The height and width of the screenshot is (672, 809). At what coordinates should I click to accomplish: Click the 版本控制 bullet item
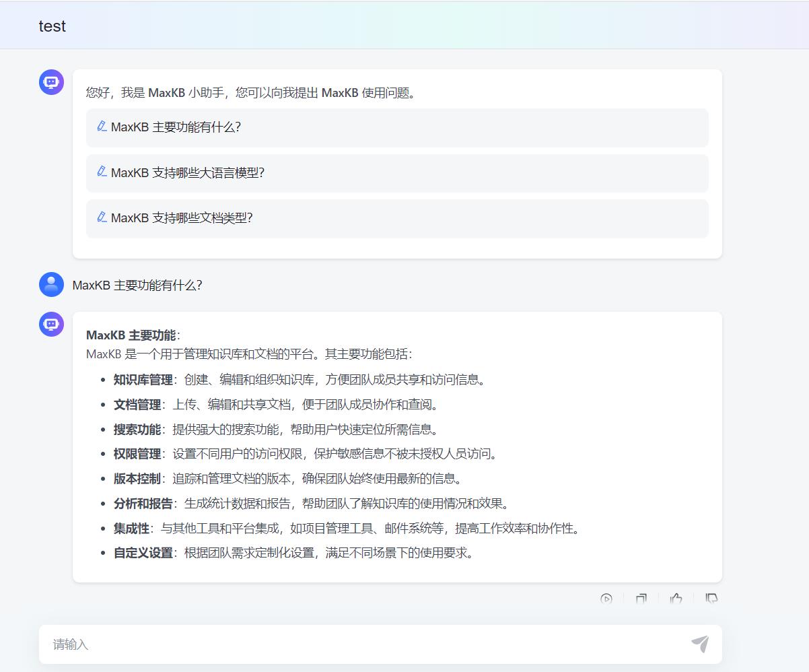288,479
